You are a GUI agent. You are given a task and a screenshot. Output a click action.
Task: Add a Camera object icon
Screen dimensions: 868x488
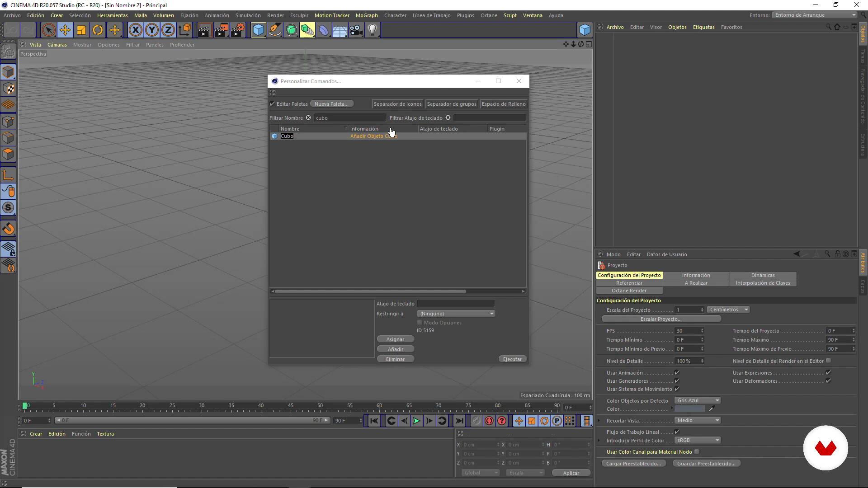(x=356, y=30)
